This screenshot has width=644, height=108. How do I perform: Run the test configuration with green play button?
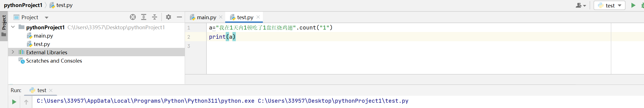[633, 5]
